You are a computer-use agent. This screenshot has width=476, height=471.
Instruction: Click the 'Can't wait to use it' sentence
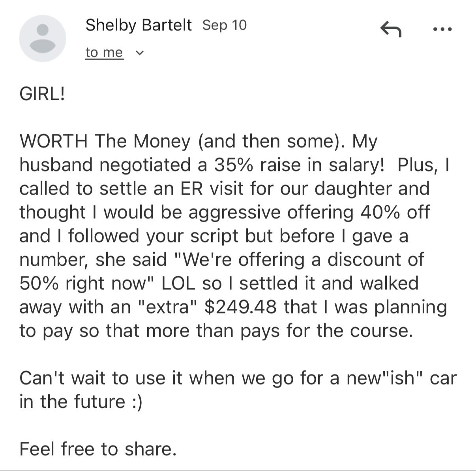[x=93, y=378]
